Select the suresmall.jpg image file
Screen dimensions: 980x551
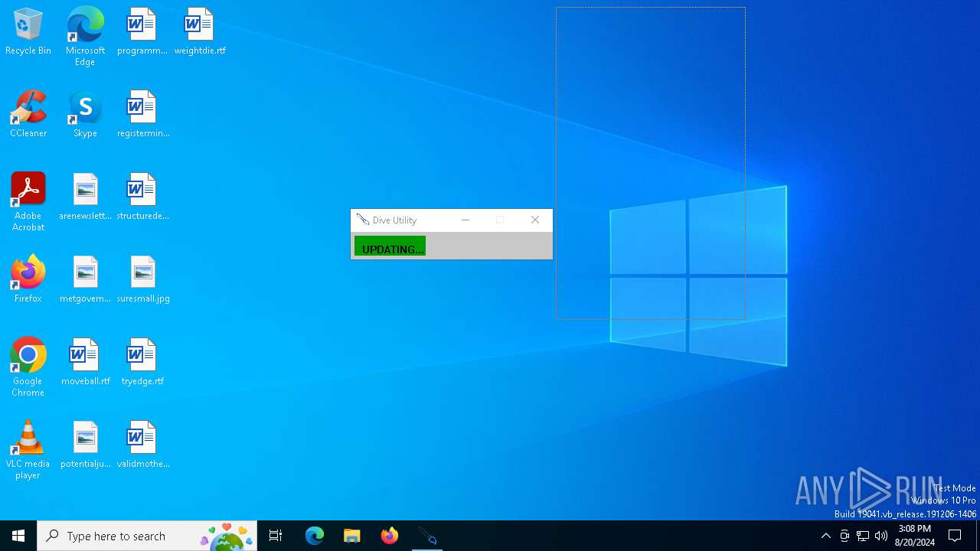tap(142, 279)
